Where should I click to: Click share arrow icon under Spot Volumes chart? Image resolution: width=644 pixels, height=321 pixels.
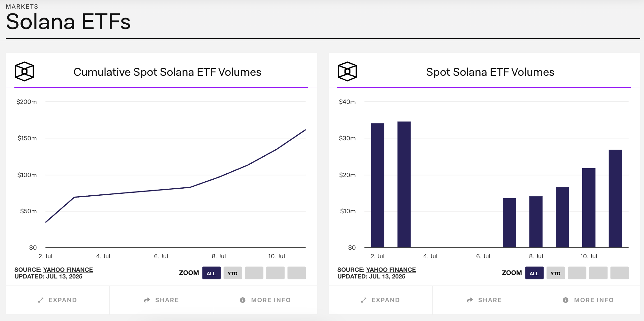click(x=470, y=300)
